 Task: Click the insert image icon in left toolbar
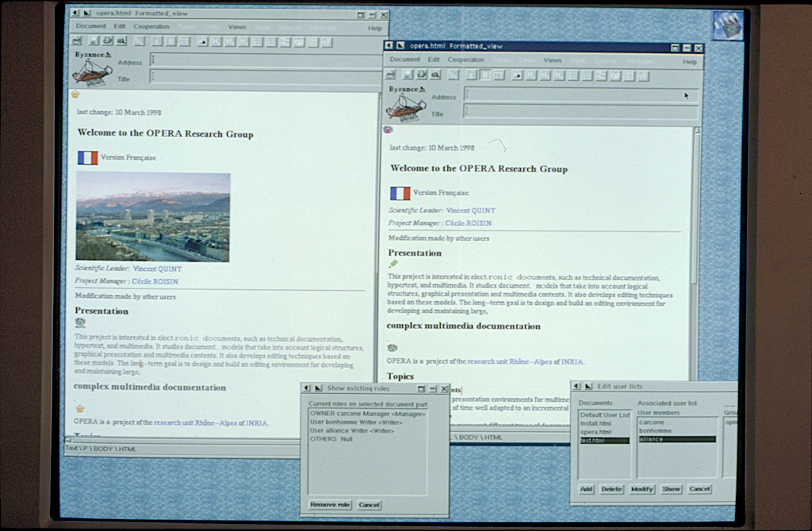[x=203, y=41]
